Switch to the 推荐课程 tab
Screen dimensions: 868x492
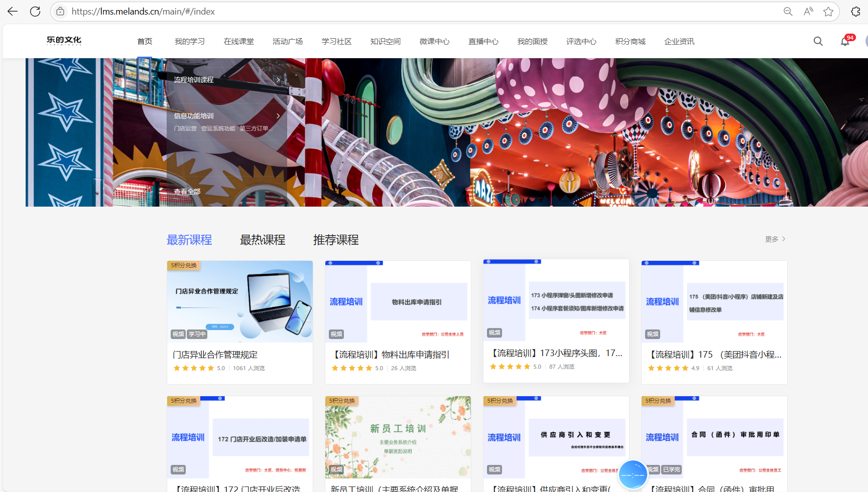pos(336,240)
